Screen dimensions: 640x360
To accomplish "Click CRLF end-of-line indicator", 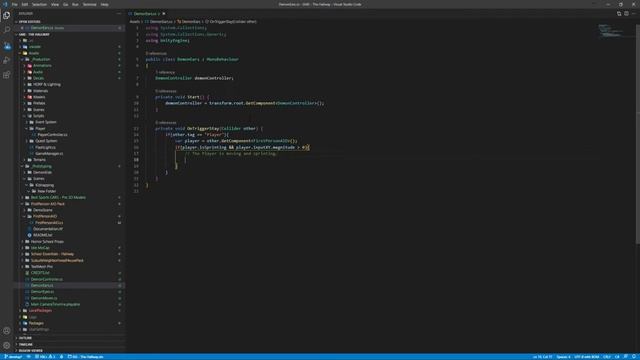I will 607,357.
